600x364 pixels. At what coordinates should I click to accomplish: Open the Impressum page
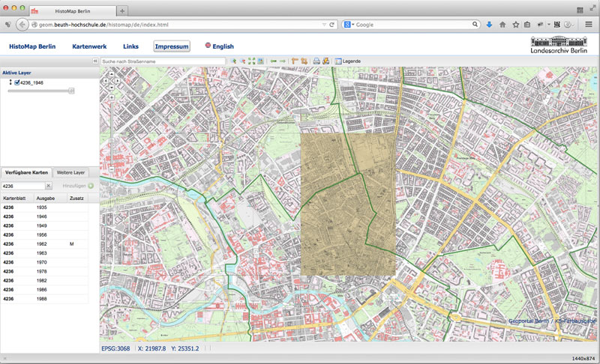172,46
